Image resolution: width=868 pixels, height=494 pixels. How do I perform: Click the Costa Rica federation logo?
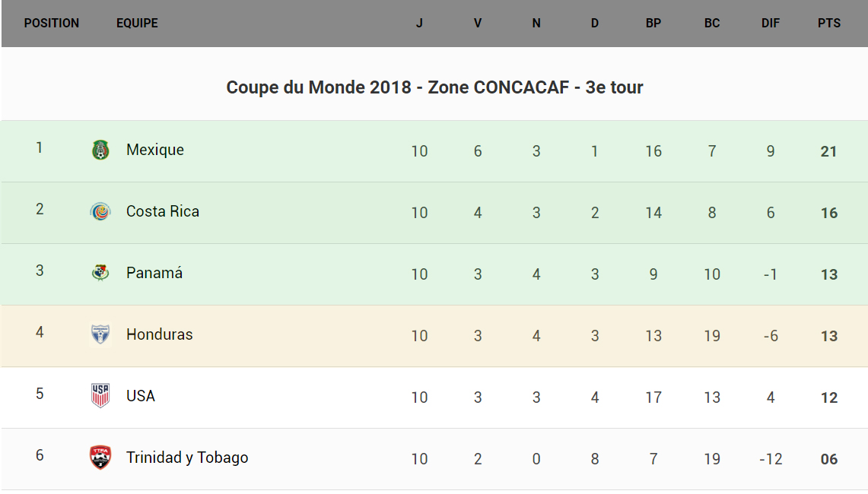[x=100, y=212]
